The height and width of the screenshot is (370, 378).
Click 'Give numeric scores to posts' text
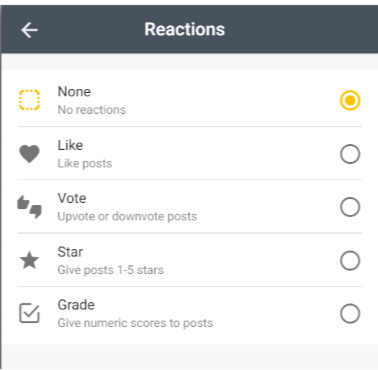pos(135,323)
